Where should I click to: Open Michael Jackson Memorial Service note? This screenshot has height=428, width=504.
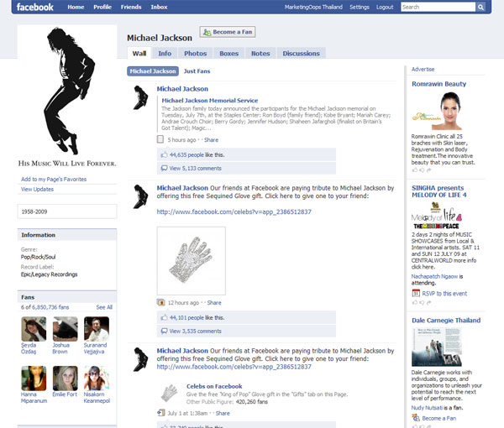(x=209, y=101)
